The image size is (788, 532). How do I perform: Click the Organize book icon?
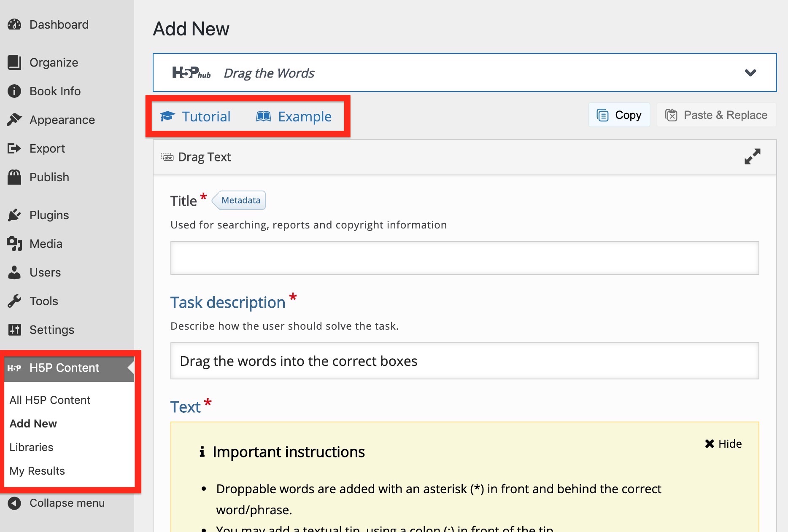click(14, 62)
